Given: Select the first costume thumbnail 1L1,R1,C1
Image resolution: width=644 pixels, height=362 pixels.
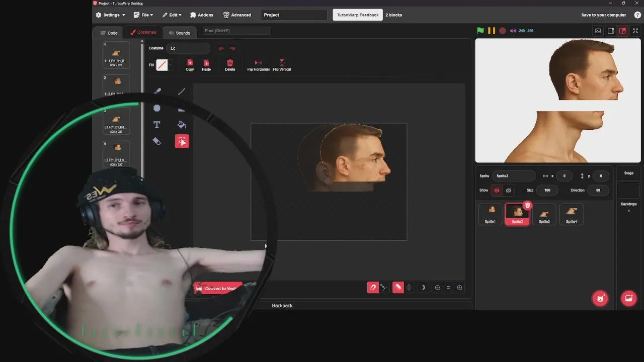Looking at the screenshot, I should 116,55.
